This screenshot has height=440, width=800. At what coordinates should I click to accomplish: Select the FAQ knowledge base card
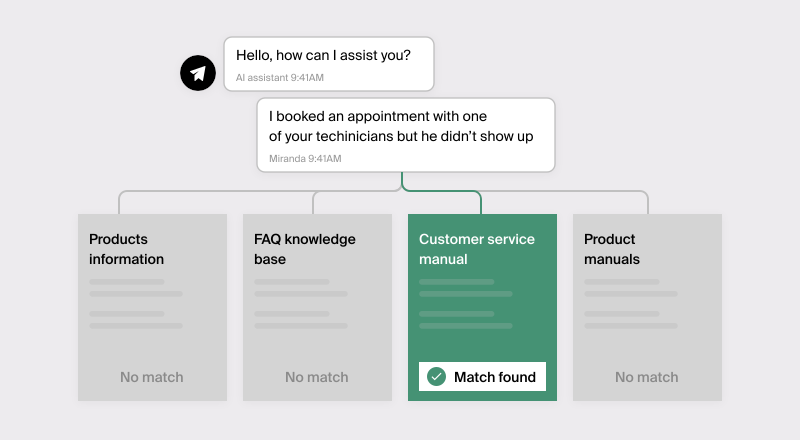pyautogui.click(x=317, y=307)
